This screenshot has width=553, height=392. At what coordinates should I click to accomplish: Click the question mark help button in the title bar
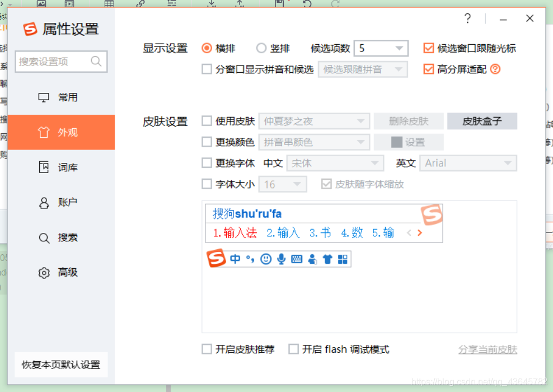coord(468,18)
